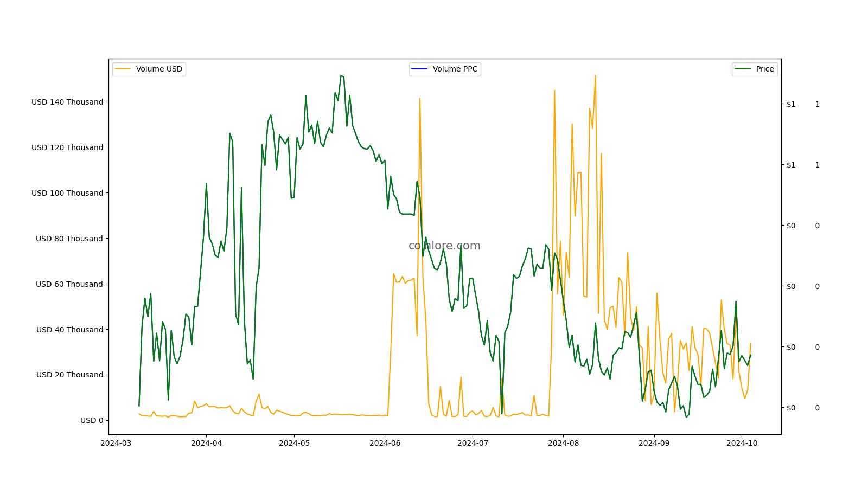Click the USD 140 Thousand axis label
This screenshot has height=488, width=868.
pos(67,102)
